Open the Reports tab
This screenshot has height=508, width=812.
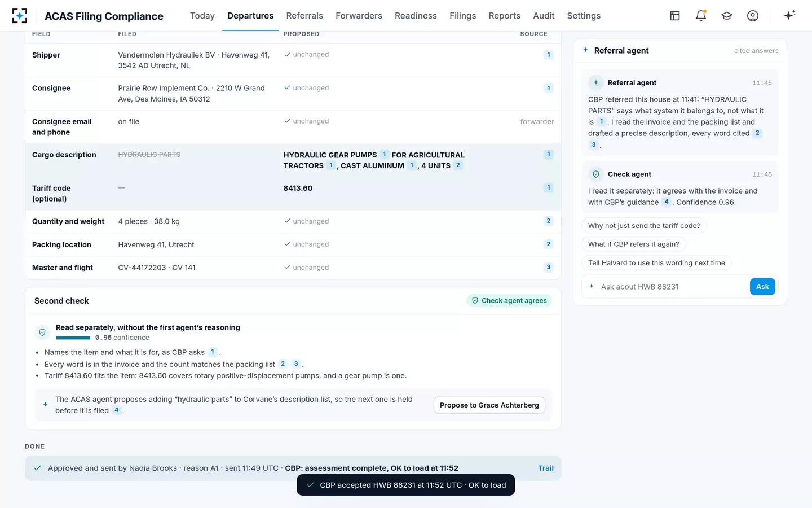505,16
